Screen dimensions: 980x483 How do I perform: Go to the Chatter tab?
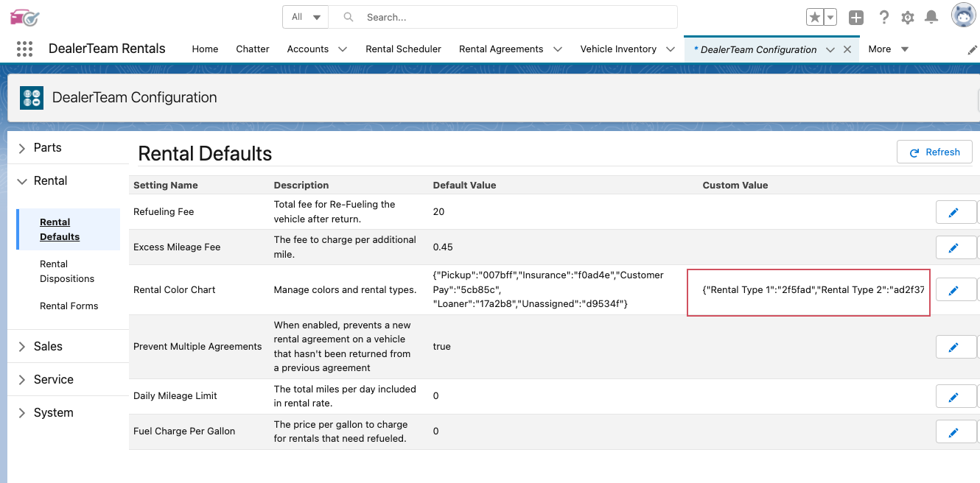pyautogui.click(x=253, y=49)
